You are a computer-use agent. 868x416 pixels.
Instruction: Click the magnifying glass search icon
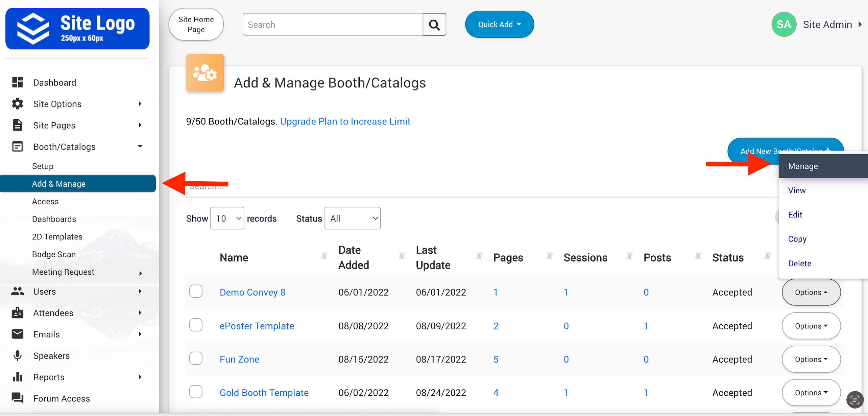(x=434, y=25)
